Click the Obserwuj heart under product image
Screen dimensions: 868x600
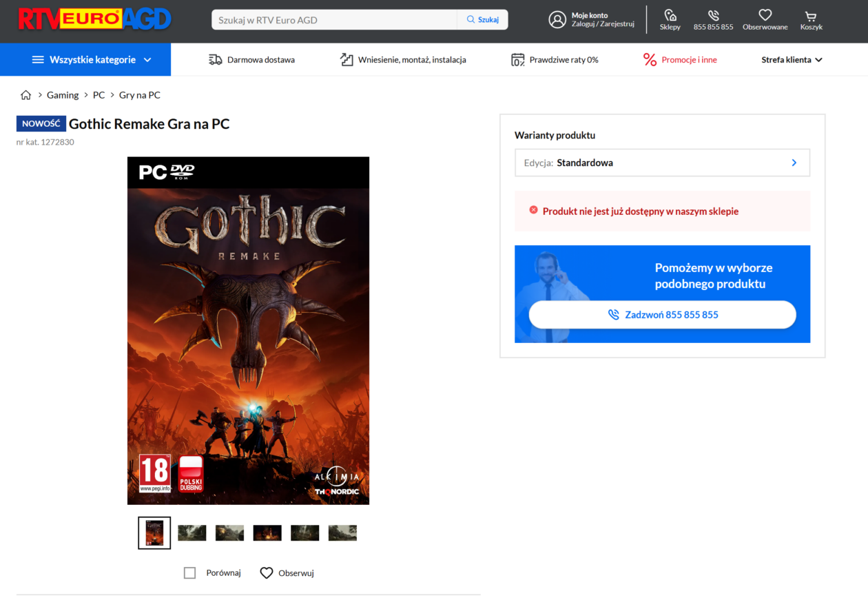[x=267, y=572]
